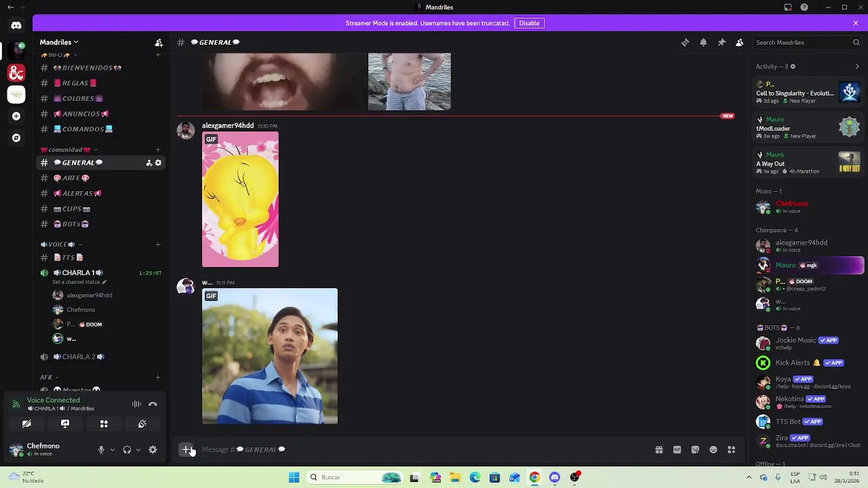Open COLORES channel
The image size is (868, 488).
tap(100, 98)
